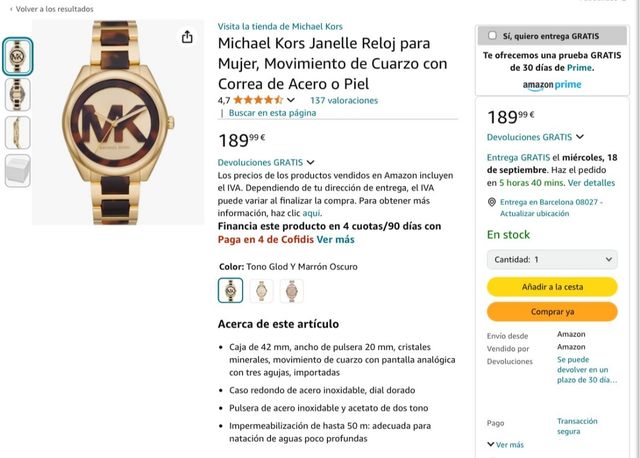Viewport: 640px width, 458px height.
Task: Click the amazon prime logo
Action: [x=552, y=85]
